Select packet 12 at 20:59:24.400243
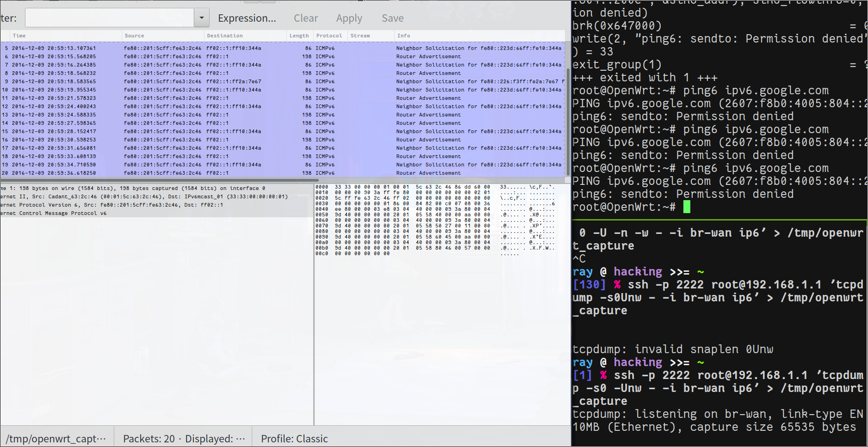The height and width of the screenshot is (447, 868). tap(282, 106)
